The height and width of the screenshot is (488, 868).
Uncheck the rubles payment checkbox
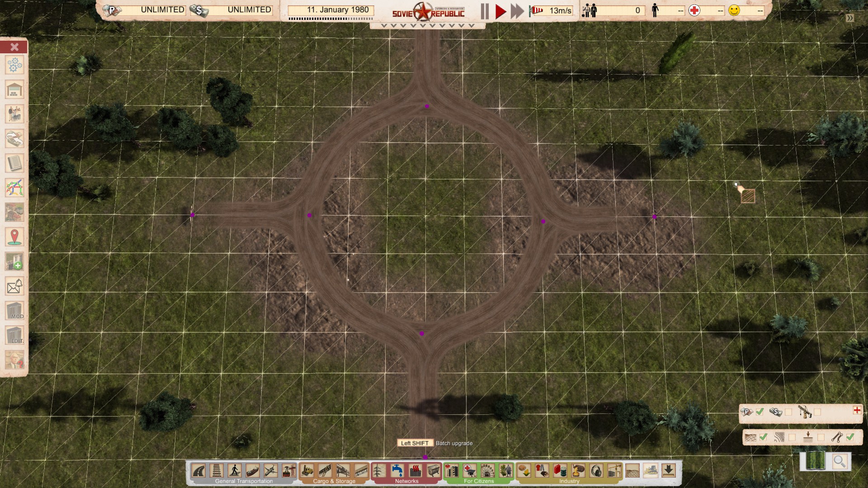[x=760, y=412]
